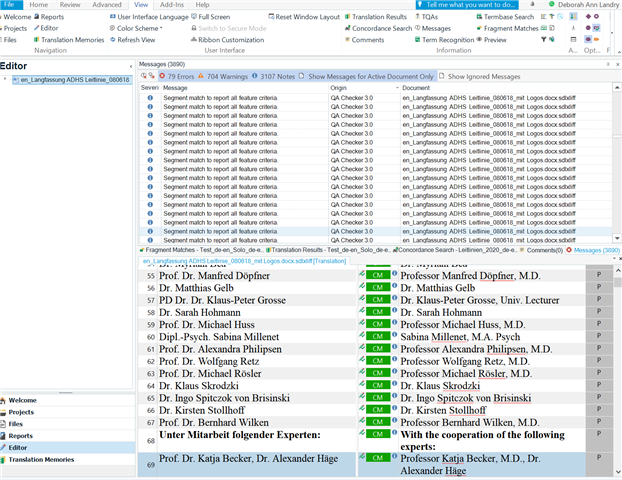
Task: Open the Origin column filter dropdown
Action: (397, 88)
